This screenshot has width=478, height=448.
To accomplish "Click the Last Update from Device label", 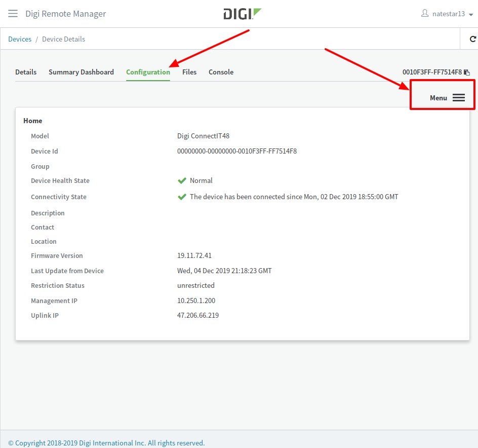I will 67,271.
